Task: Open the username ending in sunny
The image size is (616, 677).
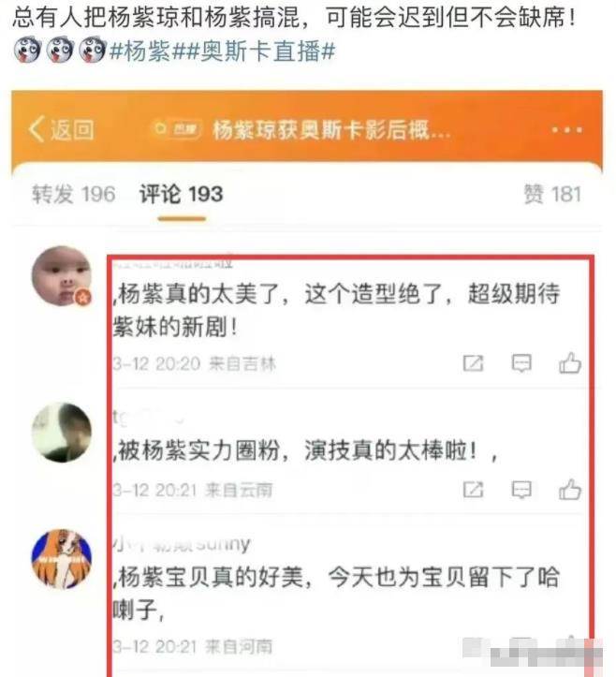Action: click(x=182, y=544)
